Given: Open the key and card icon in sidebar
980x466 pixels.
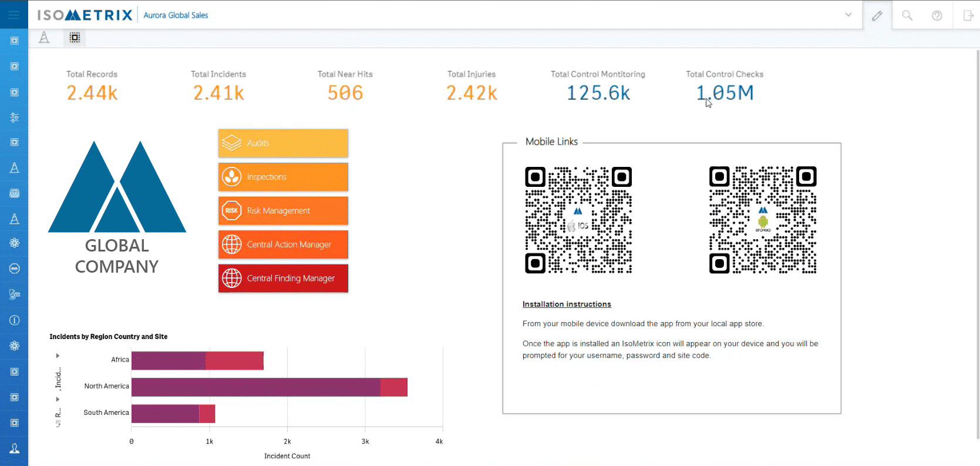Looking at the screenshot, I should click(14, 294).
